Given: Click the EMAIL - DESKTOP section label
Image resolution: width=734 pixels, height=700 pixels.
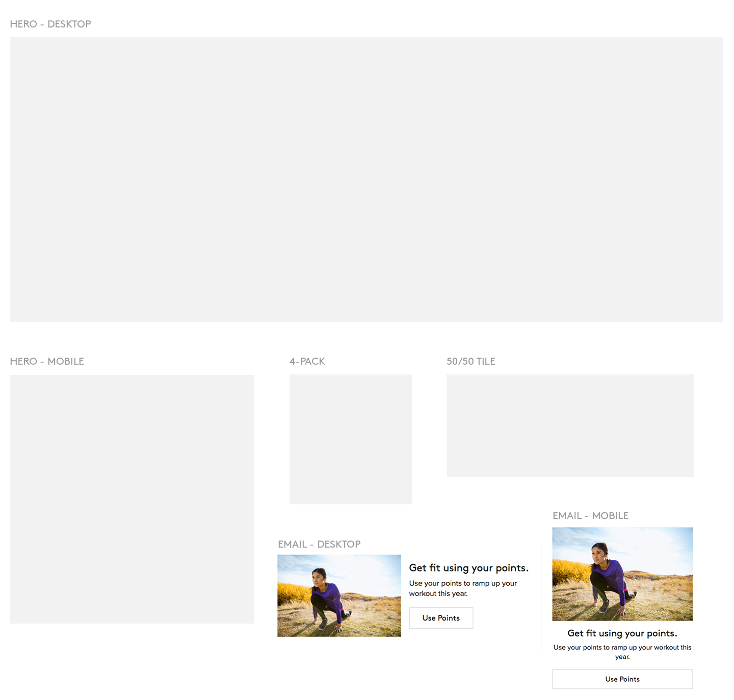Looking at the screenshot, I should 319,544.
